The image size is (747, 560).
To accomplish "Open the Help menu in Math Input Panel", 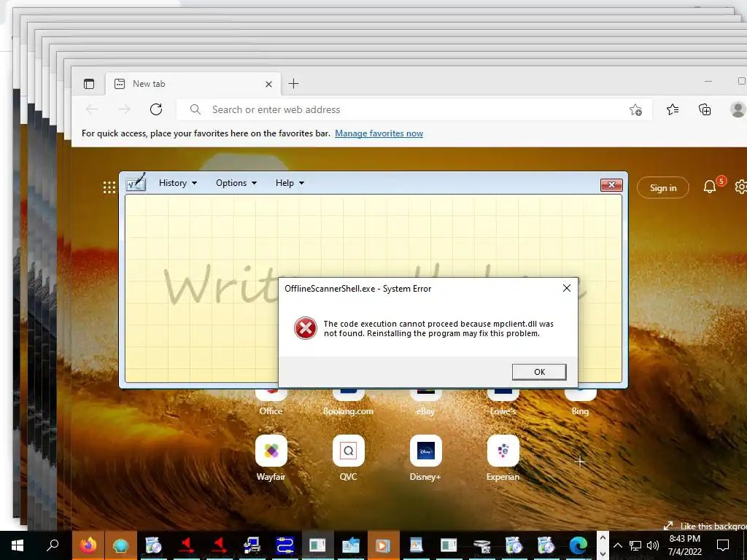I will [x=290, y=183].
